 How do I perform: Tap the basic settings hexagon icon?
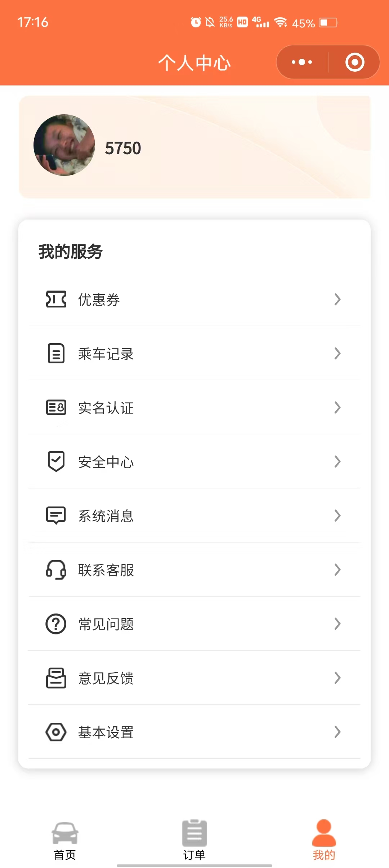point(56,732)
